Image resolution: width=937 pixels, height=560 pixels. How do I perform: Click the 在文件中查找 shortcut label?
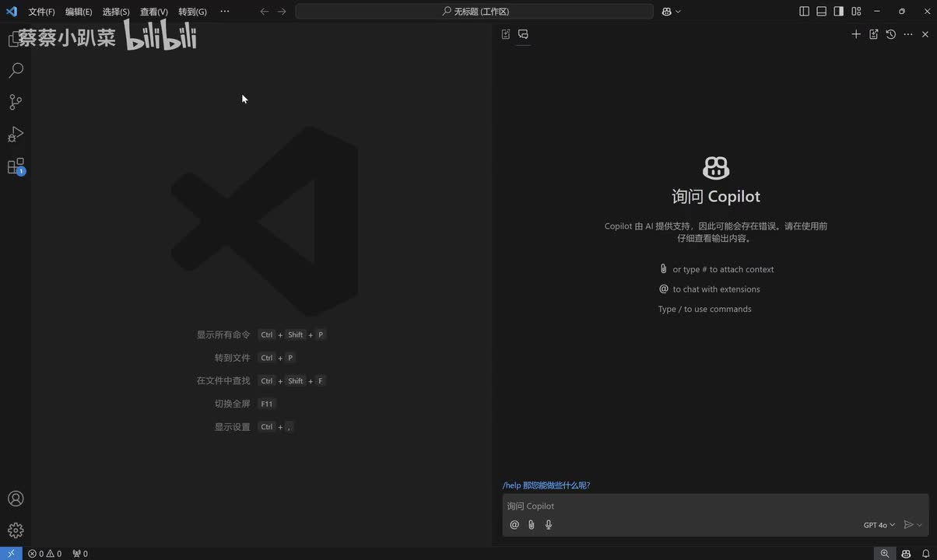223,380
